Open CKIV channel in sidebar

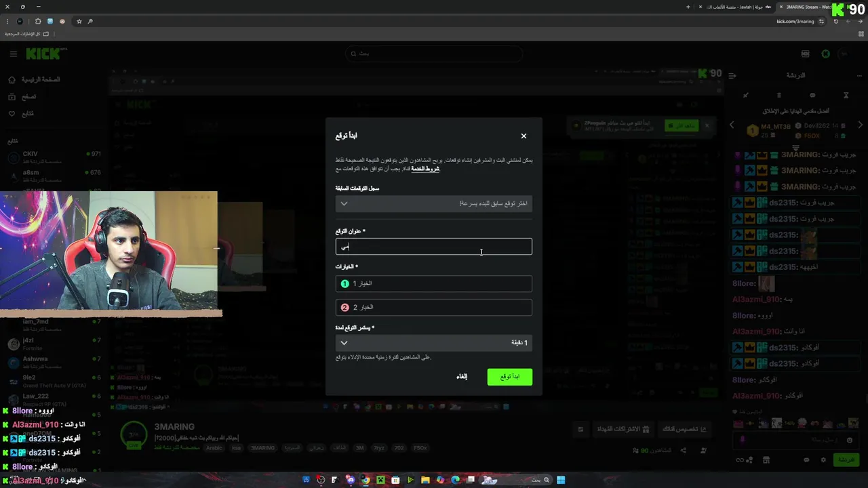coord(54,157)
